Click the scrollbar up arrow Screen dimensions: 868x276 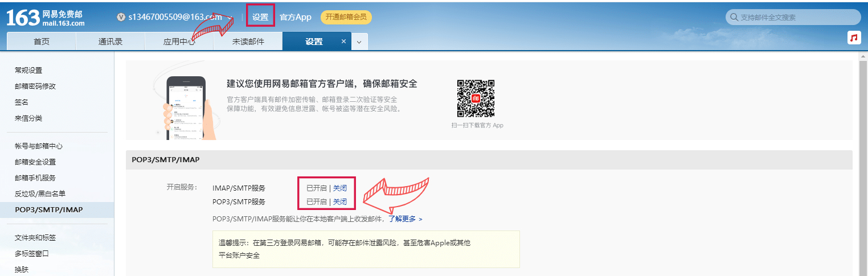[863, 57]
